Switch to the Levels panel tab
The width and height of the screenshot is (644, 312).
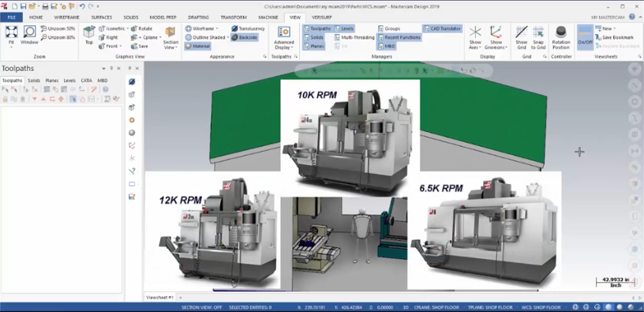click(x=69, y=81)
